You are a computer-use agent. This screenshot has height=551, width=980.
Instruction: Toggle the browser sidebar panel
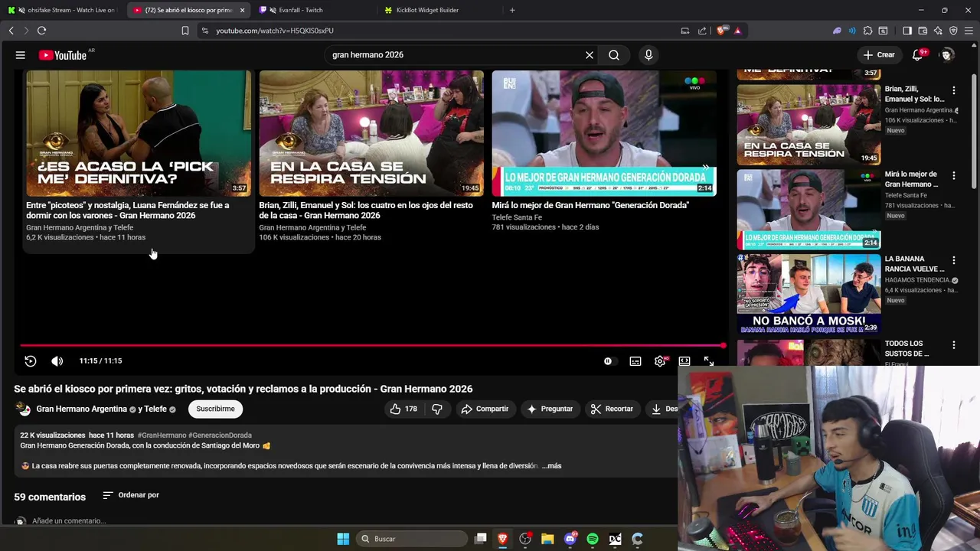pos(907,31)
